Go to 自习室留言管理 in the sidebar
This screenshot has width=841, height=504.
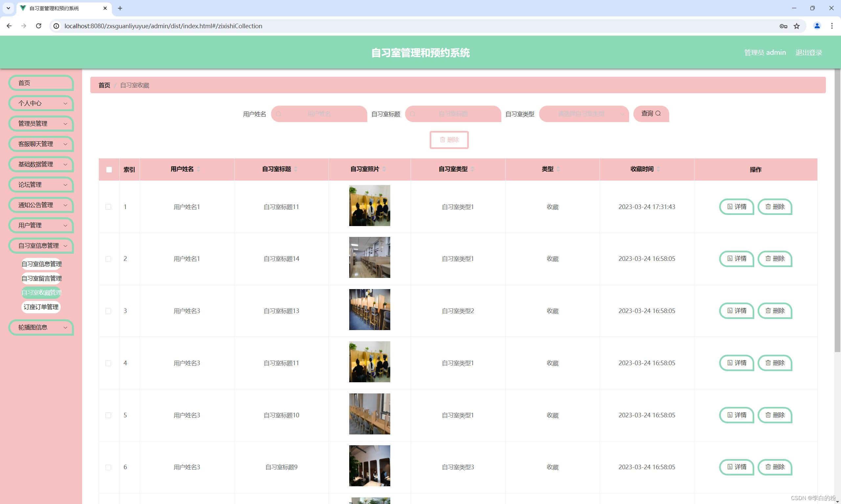(x=41, y=279)
